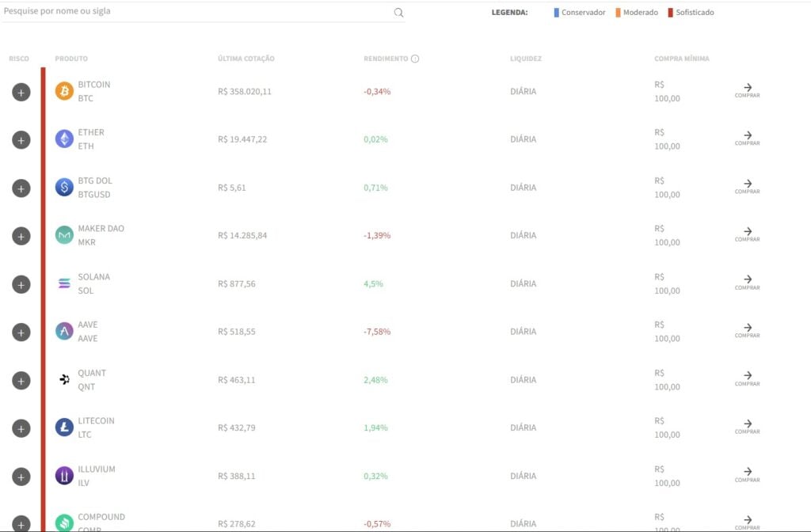Sort by the Última Cotação column header
811x532 pixels.
point(246,59)
